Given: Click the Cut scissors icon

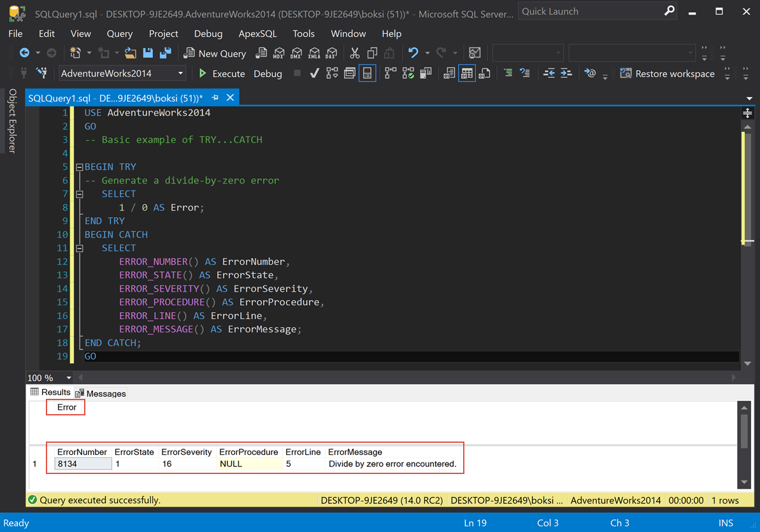Looking at the screenshot, I should coord(355,54).
